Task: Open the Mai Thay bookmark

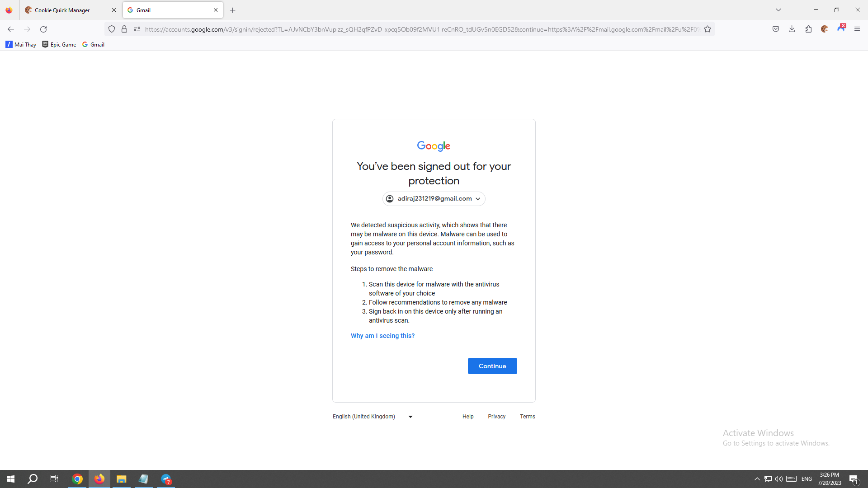Action: pyautogui.click(x=21, y=44)
